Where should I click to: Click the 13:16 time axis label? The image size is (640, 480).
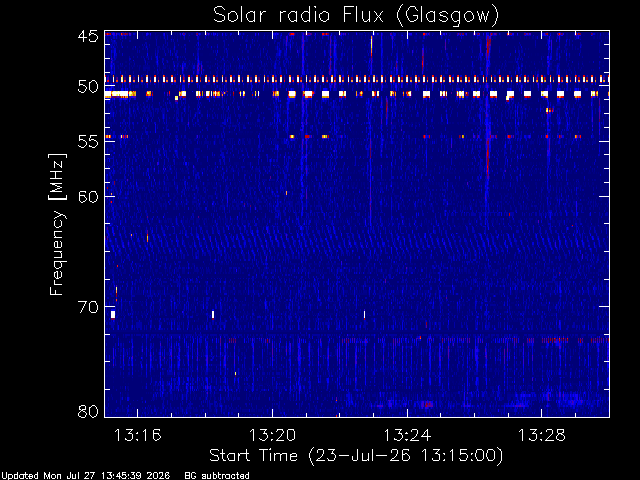pos(137,435)
